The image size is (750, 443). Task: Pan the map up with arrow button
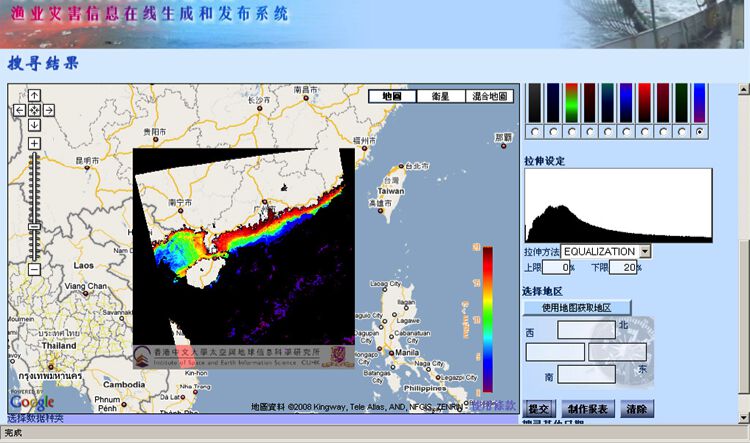coord(34,95)
